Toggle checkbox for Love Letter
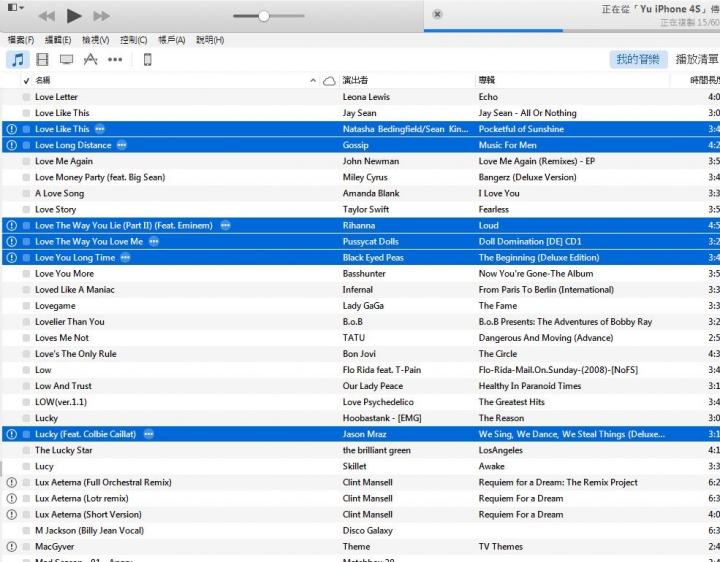The height and width of the screenshot is (562, 720). (26, 97)
